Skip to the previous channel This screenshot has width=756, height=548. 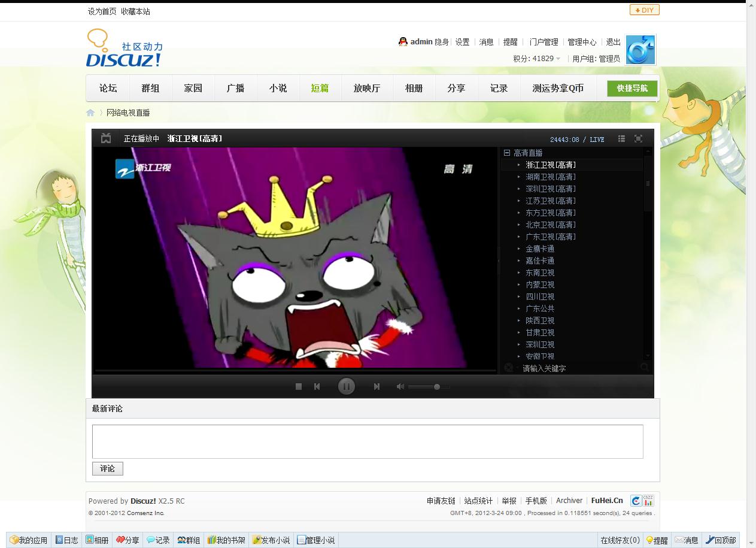pos(317,386)
